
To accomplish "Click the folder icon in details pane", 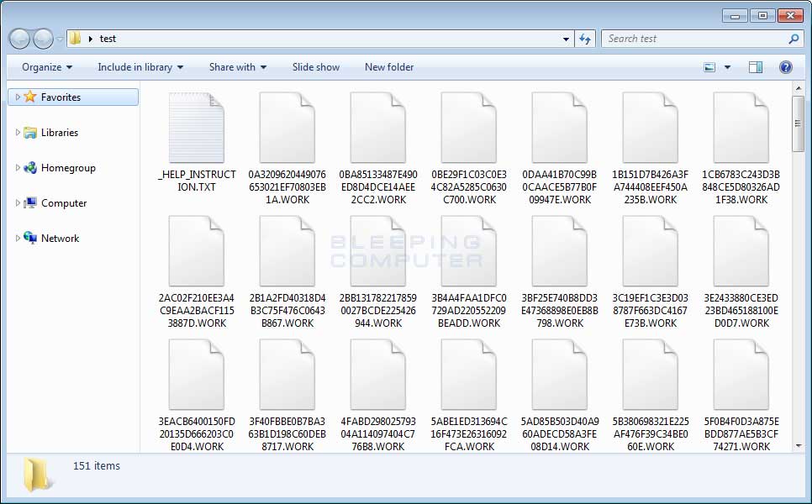I will click(x=37, y=474).
